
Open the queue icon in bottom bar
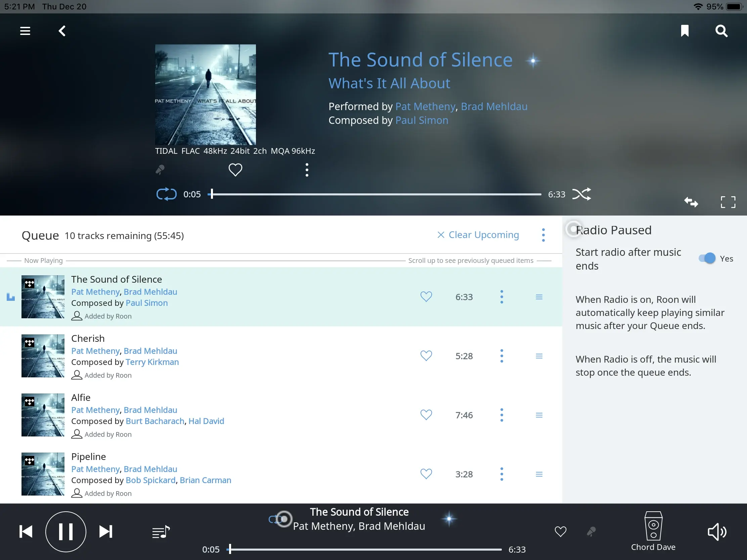pos(161,532)
